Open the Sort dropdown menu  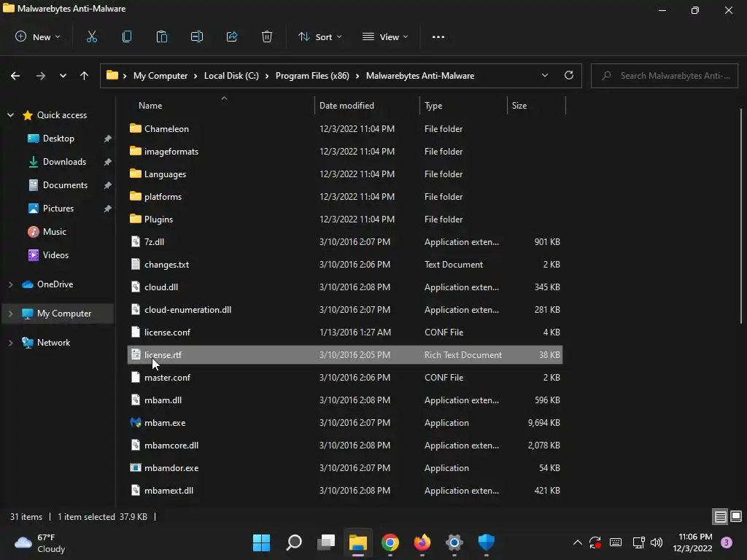[320, 36]
